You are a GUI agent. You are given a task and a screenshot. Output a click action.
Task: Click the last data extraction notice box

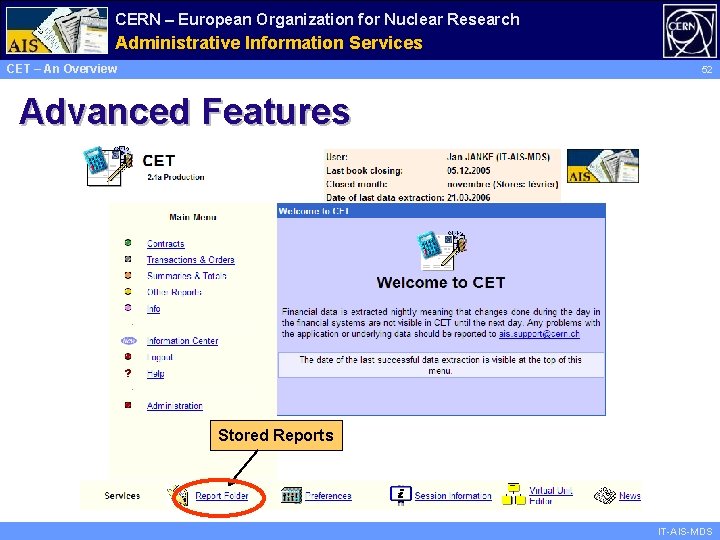(x=441, y=365)
